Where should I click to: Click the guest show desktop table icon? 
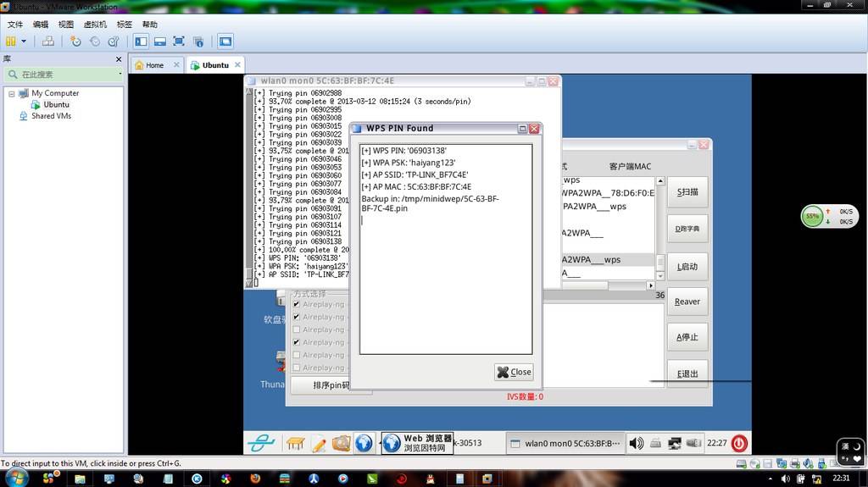(296, 443)
